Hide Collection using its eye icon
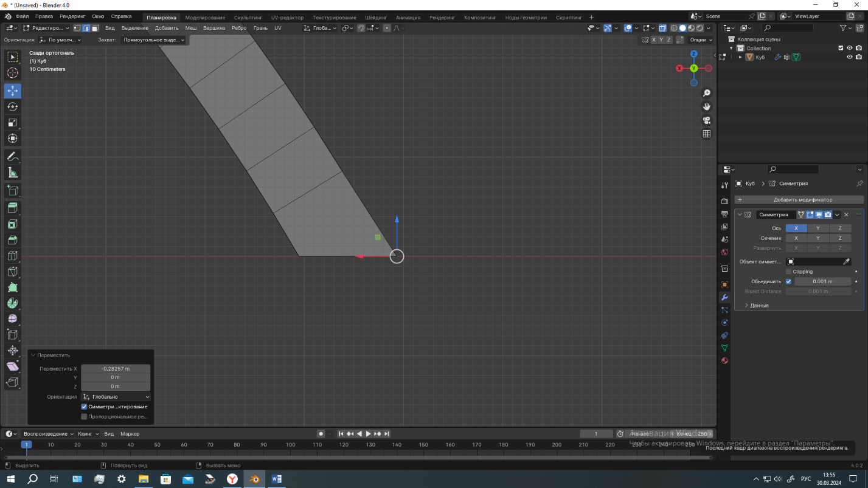This screenshot has width=868, height=488. pos(850,48)
